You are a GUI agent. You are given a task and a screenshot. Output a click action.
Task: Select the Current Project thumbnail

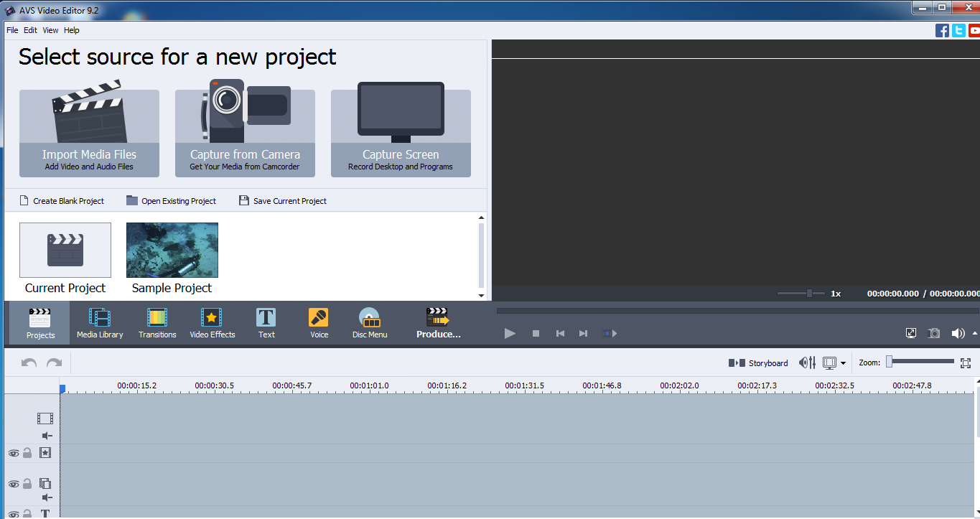(x=65, y=250)
